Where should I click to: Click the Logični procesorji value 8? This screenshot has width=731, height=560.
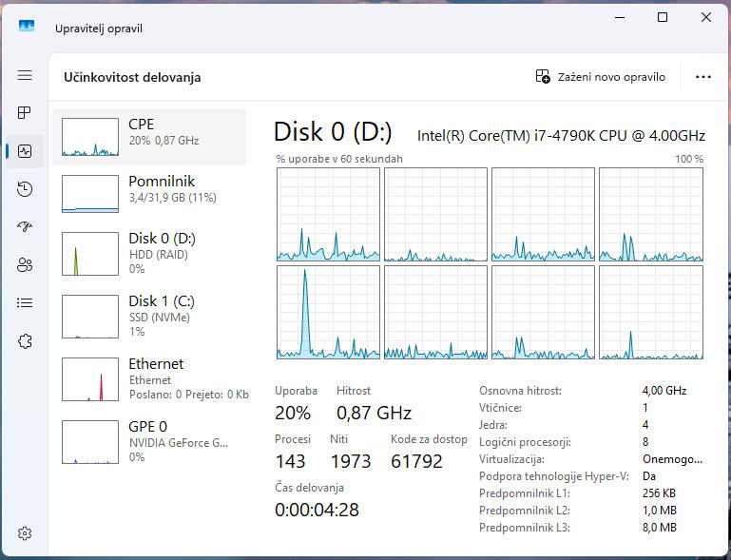pos(645,441)
